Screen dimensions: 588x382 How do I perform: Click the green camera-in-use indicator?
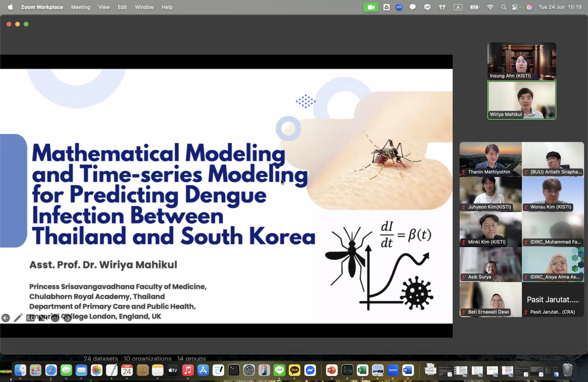point(371,7)
